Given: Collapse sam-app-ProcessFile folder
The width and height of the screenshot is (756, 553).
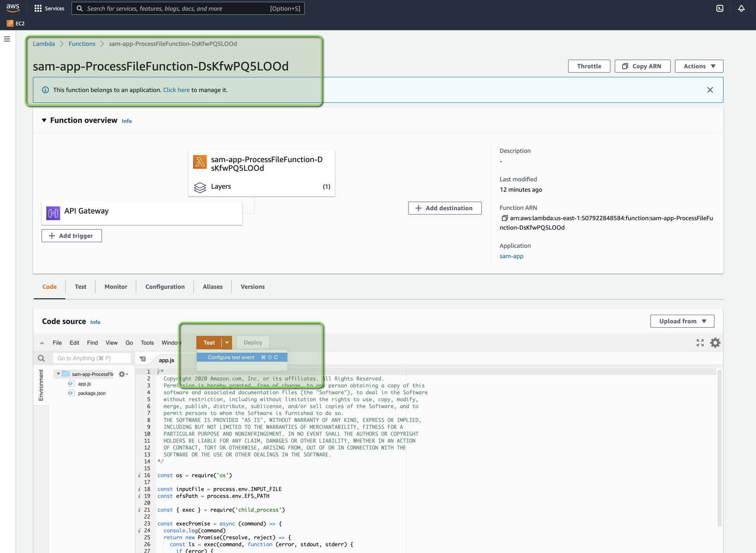Looking at the screenshot, I should click(58, 374).
